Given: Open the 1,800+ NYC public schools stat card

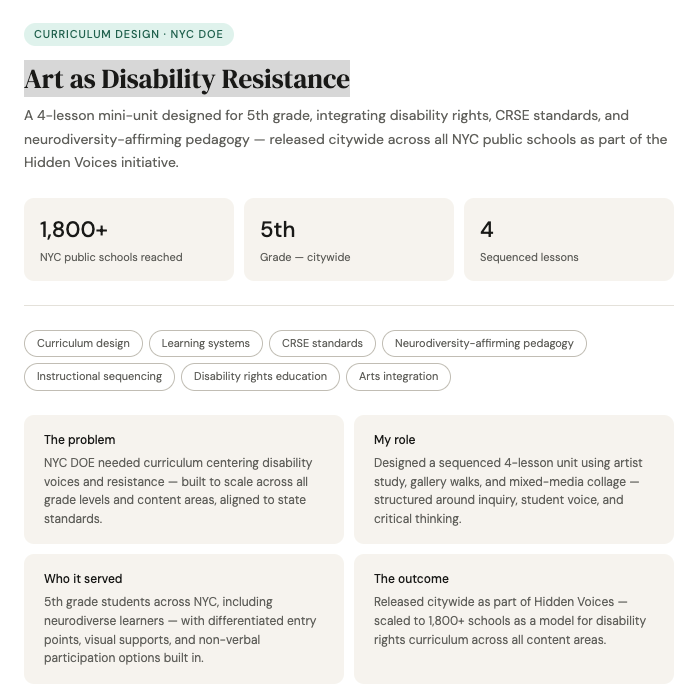Looking at the screenshot, I should 129,240.
